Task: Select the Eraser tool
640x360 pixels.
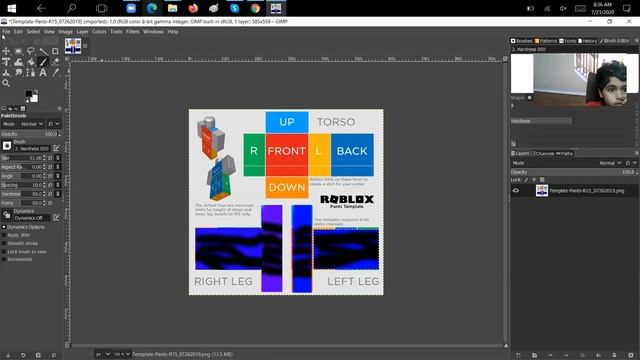Action: point(55,62)
